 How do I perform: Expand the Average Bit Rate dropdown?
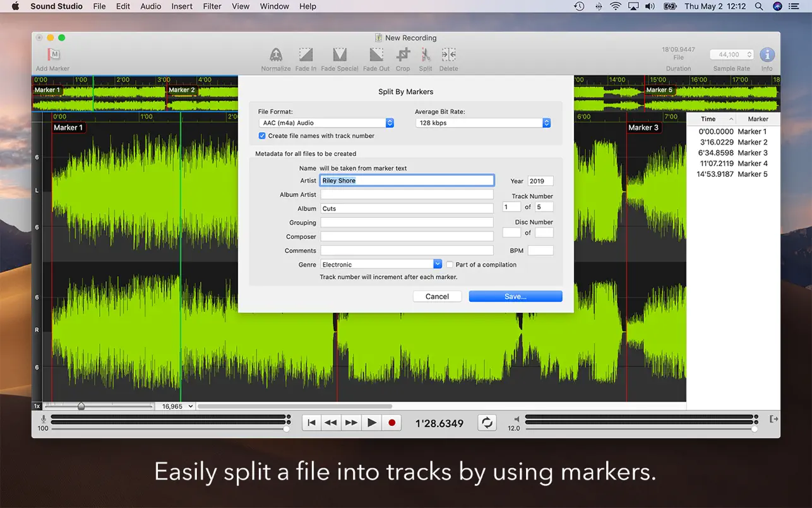click(483, 123)
